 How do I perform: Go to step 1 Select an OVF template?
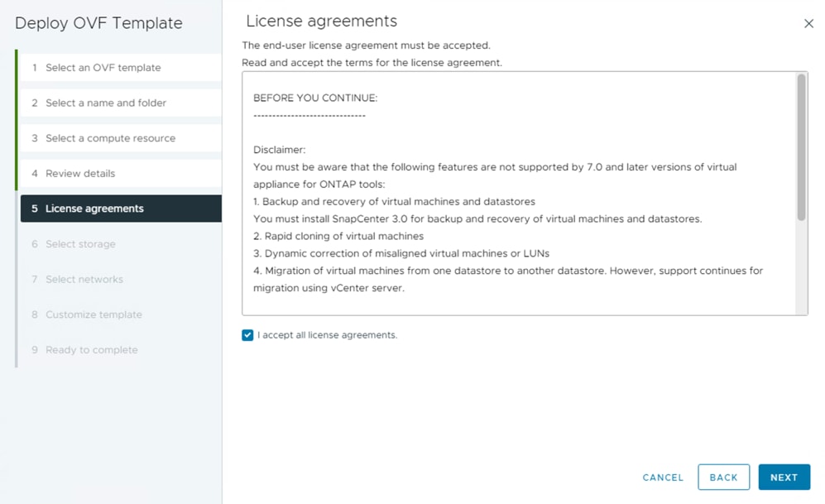pyautogui.click(x=103, y=68)
